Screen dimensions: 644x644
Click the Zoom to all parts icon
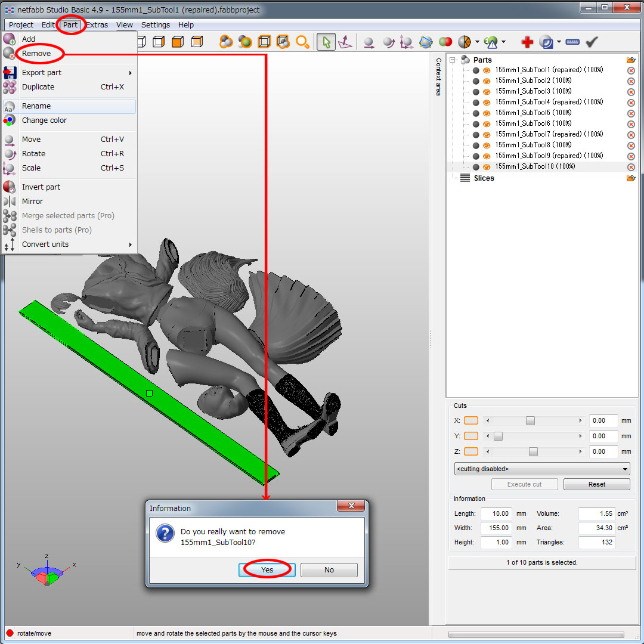click(226, 42)
